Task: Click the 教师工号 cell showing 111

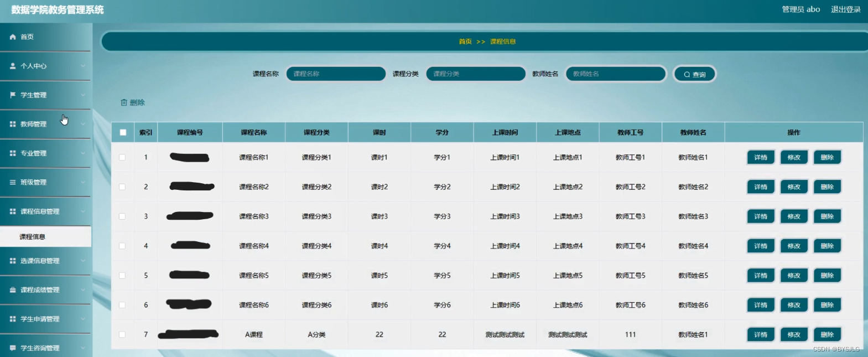Action: 630,334
